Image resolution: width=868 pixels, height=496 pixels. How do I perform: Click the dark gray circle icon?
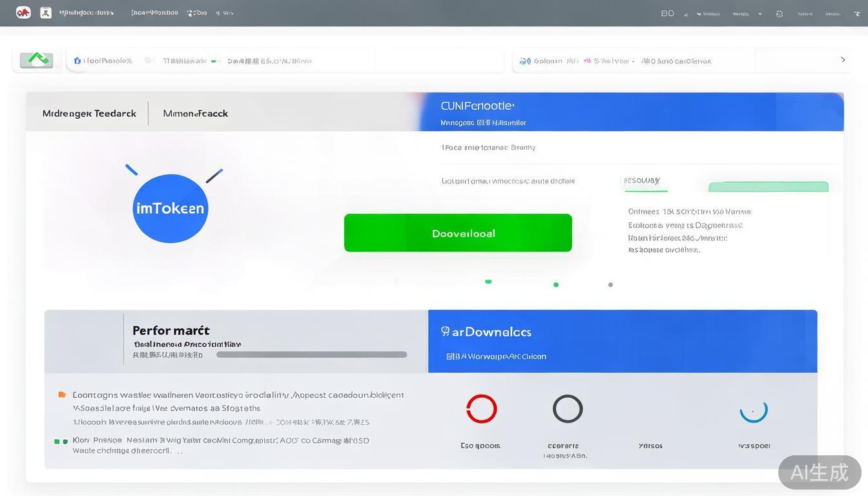click(568, 409)
